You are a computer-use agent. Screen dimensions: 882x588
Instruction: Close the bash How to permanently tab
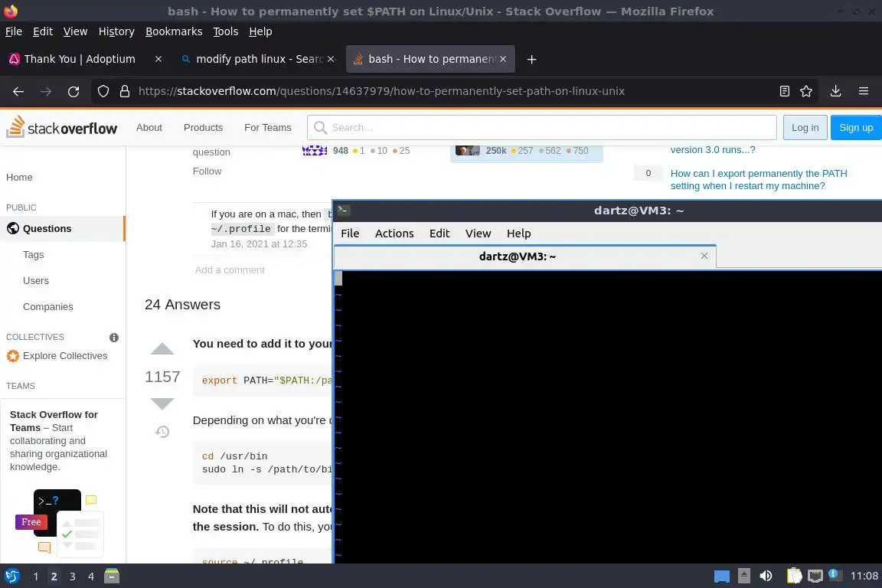503,59
